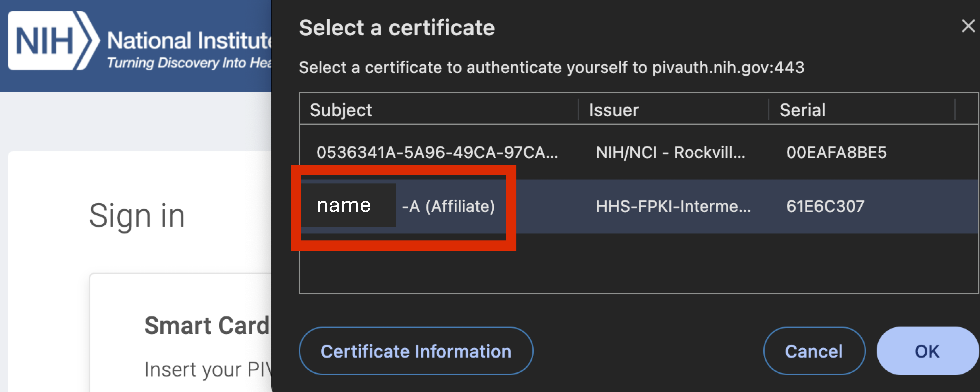
Task: Sort by the Subject column header
Action: (x=340, y=110)
